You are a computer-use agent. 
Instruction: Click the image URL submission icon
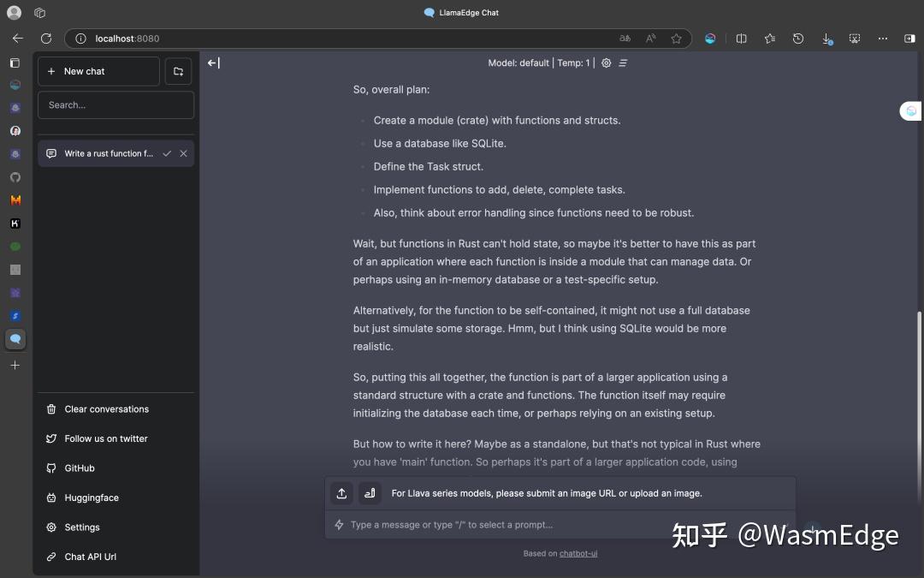click(x=370, y=493)
